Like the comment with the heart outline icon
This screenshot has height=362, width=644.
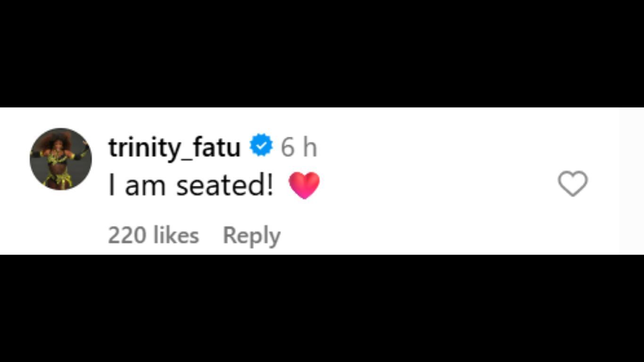pos(573,183)
